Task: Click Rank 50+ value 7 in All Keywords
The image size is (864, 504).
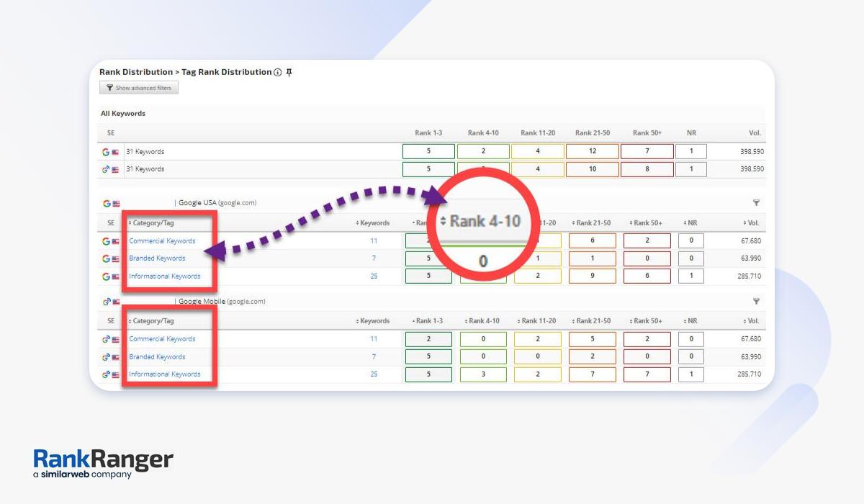Action: coord(647,152)
